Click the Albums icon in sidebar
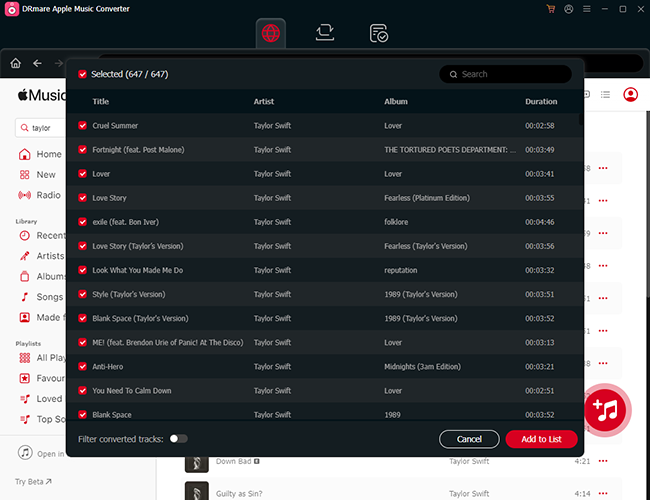Viewport: 650px width, 500px height. click(x=24, y=276)
